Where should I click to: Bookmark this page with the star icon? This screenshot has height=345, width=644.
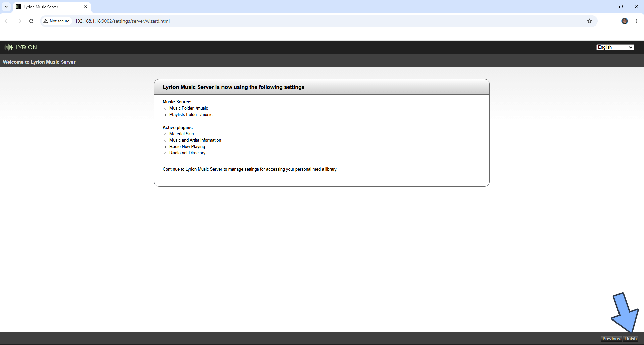(590, 21)
